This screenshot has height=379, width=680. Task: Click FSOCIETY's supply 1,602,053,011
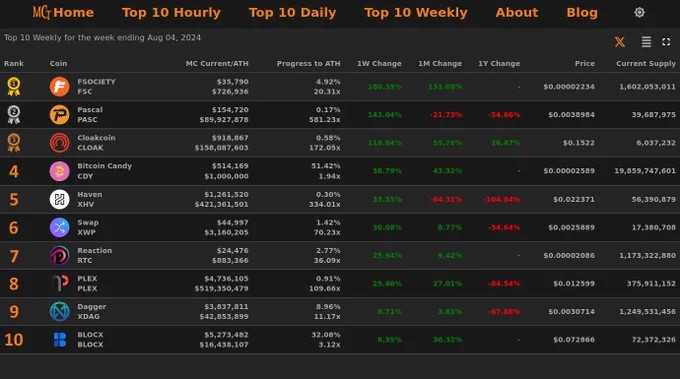647,86
